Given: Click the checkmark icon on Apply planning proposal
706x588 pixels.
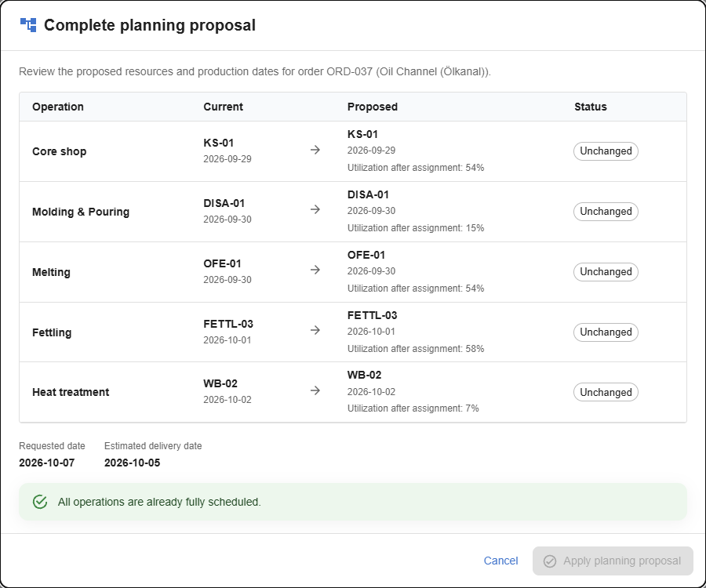Looking at the screenshot, I should click(550, 561).
